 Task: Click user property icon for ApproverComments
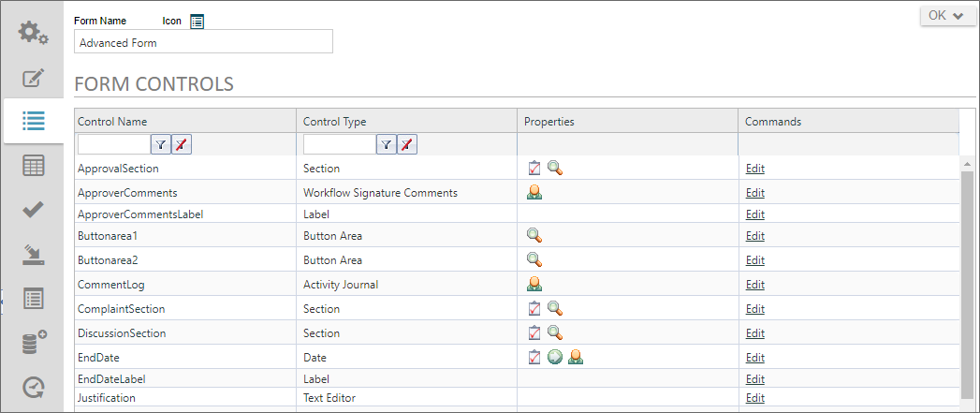tap(534, 193)
